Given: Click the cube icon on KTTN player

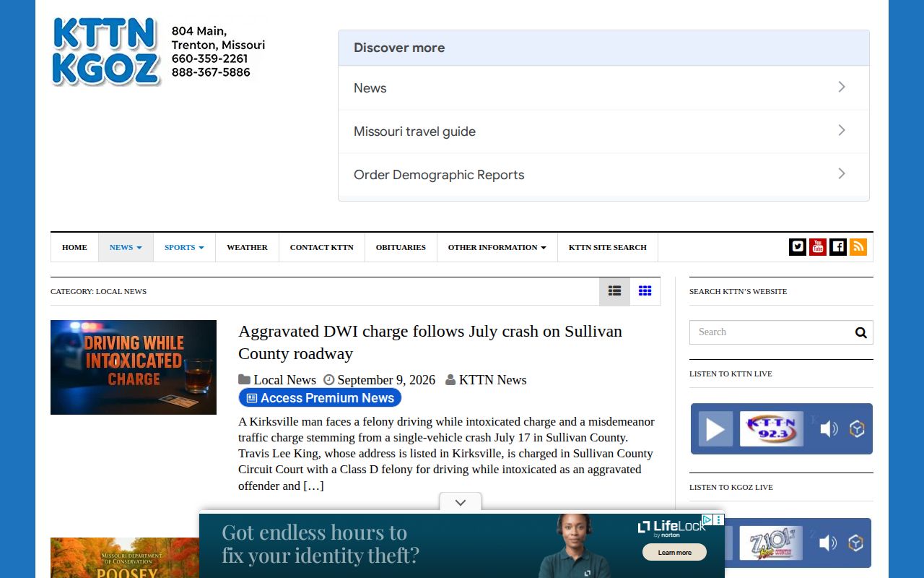Looking at the screenshot, I should (x=857, y=429).
